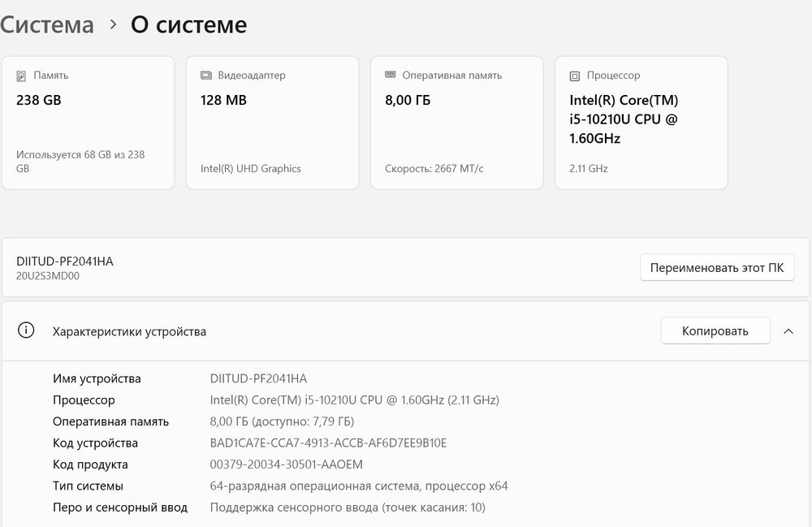The image size is (812, 527).
Task: Collapse the Характеристики устройства section
Action: pos(788,331)
